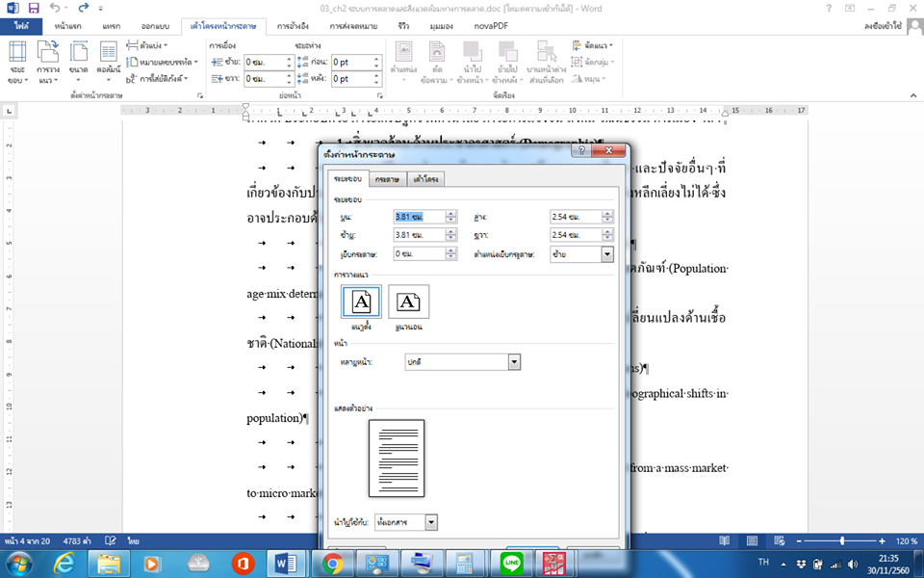
Task: Open the References (การอ้างอิง) ribbon tab
Action: tap(293, 26)
